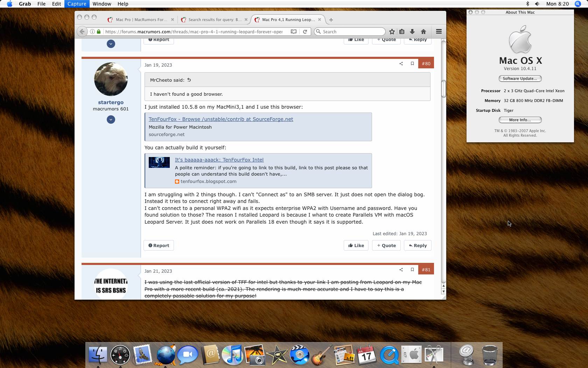This screenshot has height=368, width=588.
Task: Open the browser downloads arrow icon
Action: 412,32
